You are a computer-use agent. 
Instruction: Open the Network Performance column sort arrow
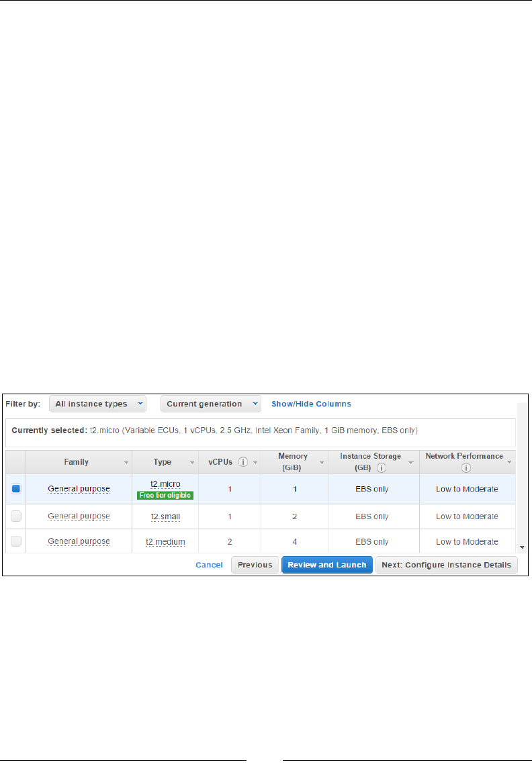coord(509,462)
